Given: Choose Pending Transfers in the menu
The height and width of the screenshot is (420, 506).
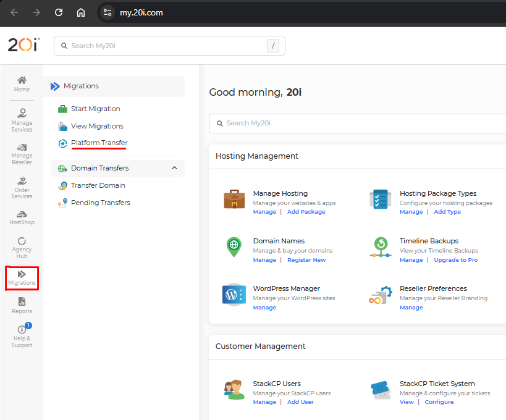Looking at the screenshot, I should (100, 203).
